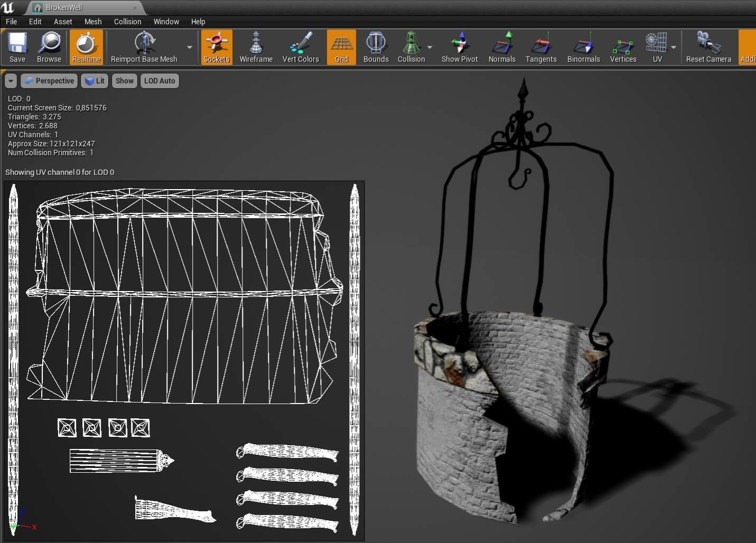Click the LOD: 0 stat text
Image resolution: width=756 pixels, height=543 pixels.
19,99
